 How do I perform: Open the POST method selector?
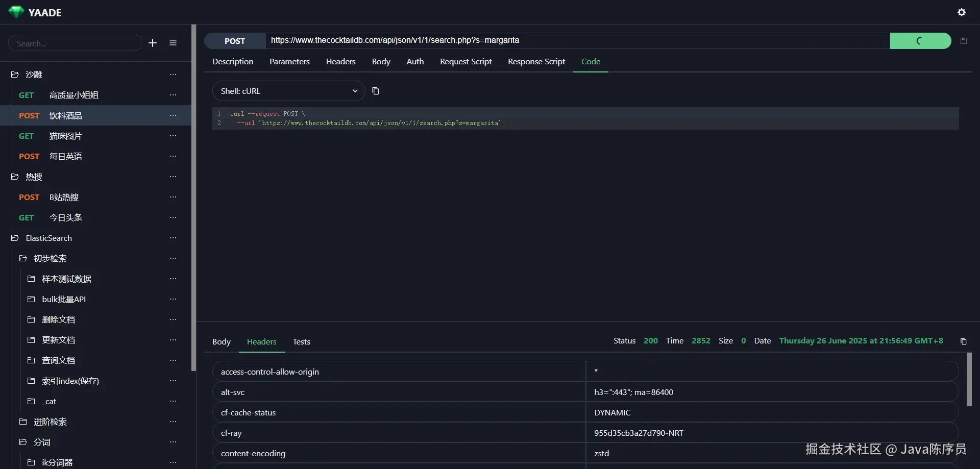pos(235,41)
